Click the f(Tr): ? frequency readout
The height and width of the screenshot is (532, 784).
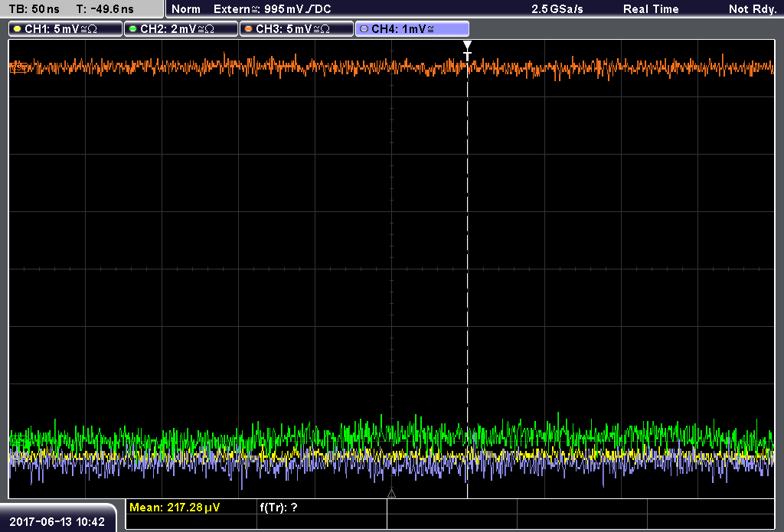point(279,508)
